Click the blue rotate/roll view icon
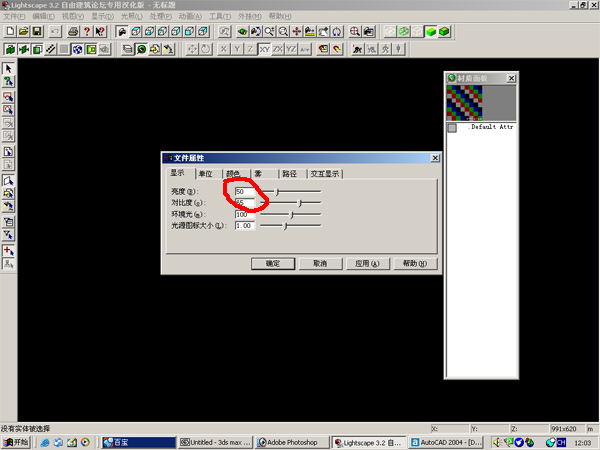Image resolution: width=600 pixels, height=450 pixels. 337,31
